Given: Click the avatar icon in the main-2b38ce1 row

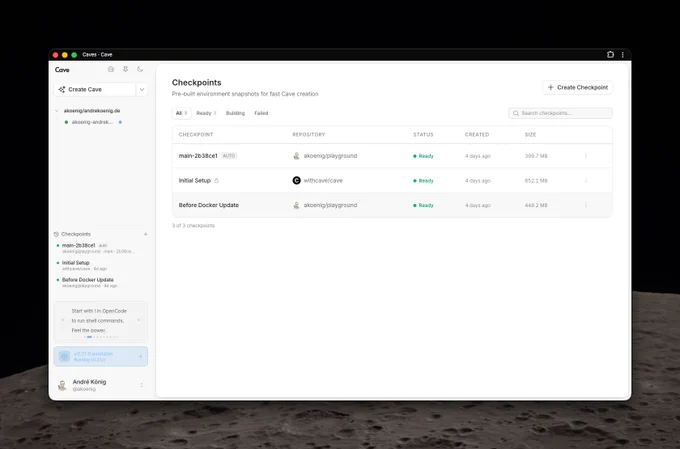Looking at the screenshot, I should click(296, 156).
